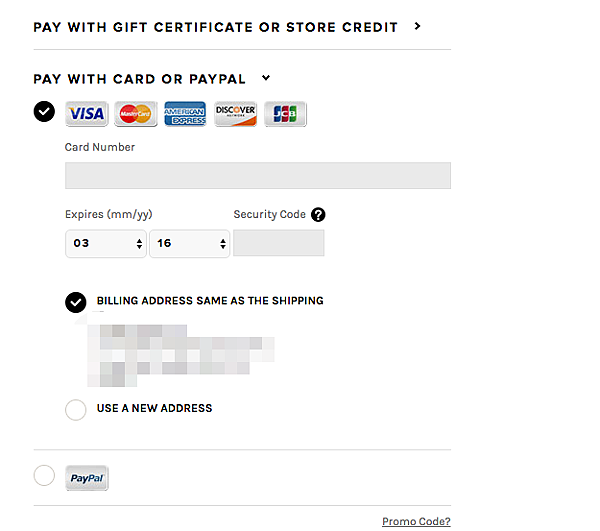Click the JCB card logo
The width and height of the screenshot is (600, 531).
click(x=285, y=114)
